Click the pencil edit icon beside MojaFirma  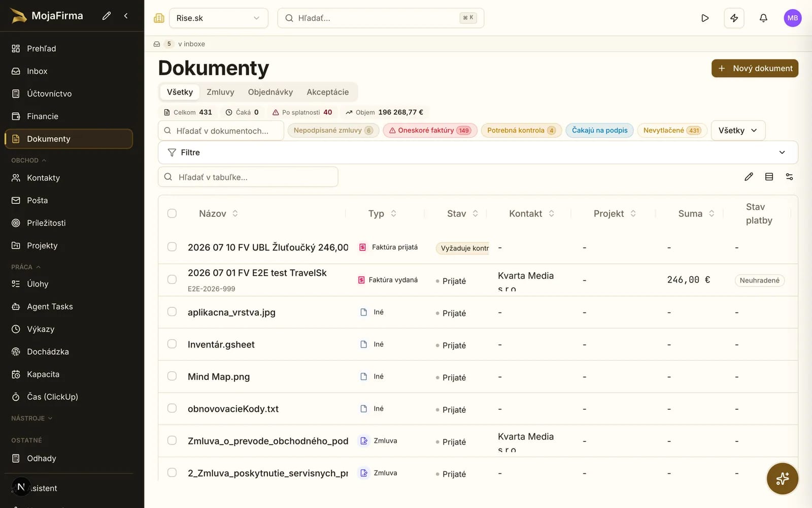click(107, 16)
